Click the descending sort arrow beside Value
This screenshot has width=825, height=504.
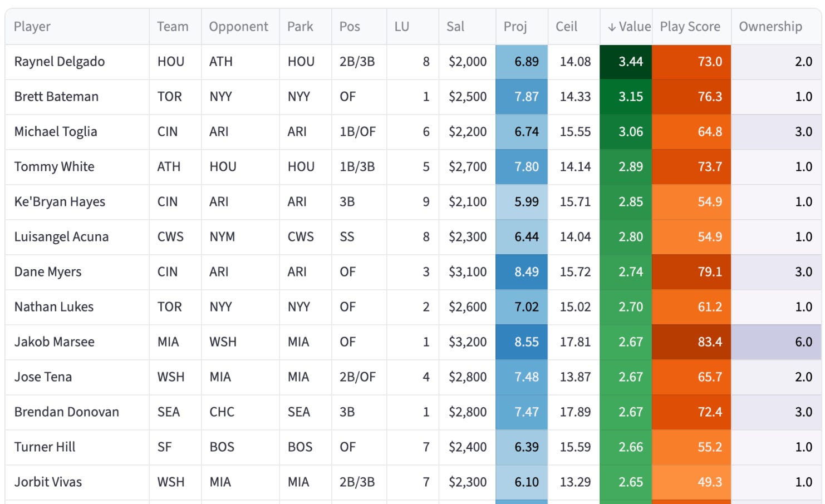tap(612, 27)
